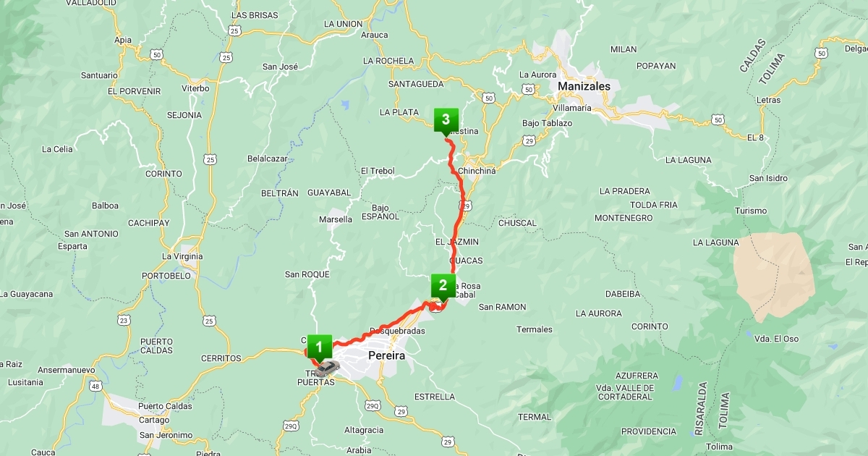Click green route marker number 3
The height and width of the screenshot is (456, 868).
(x=446, y=120)
